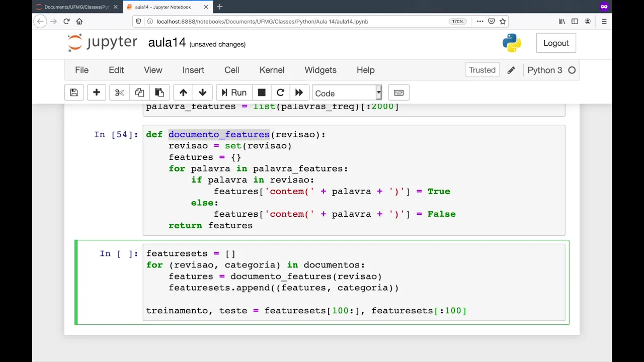Open the View menu
Screen dimensions: 644x362
point(153,70)
